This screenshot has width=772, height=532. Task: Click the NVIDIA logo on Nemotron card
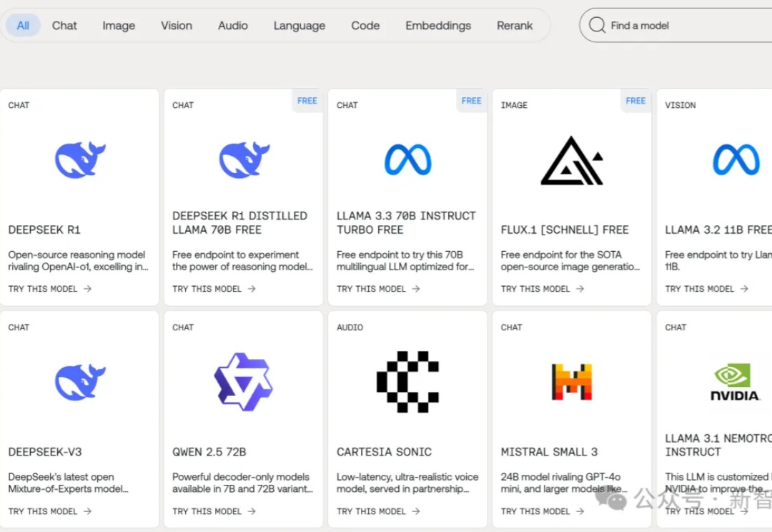(735, 383)
